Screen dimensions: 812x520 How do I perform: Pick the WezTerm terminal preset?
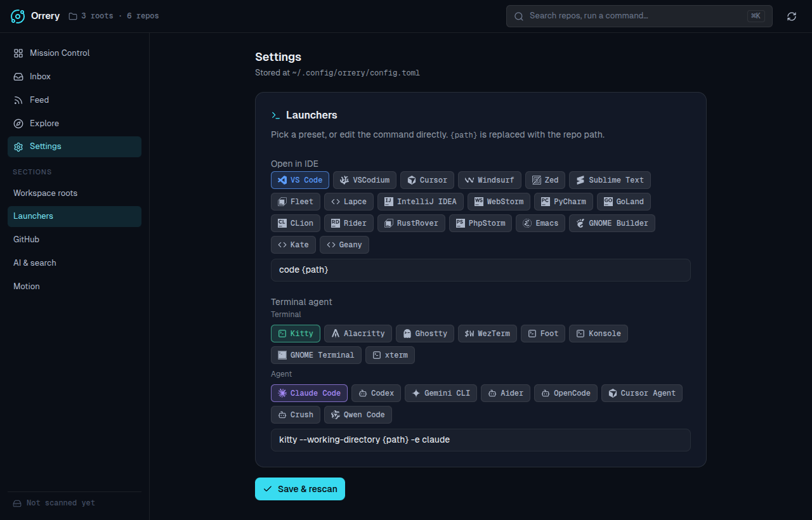click(487, 334)
